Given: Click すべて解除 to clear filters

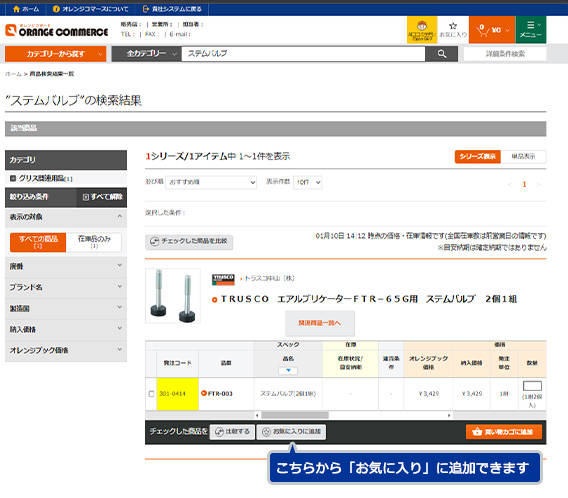Looking at the screenshot, I should point(103,197).
